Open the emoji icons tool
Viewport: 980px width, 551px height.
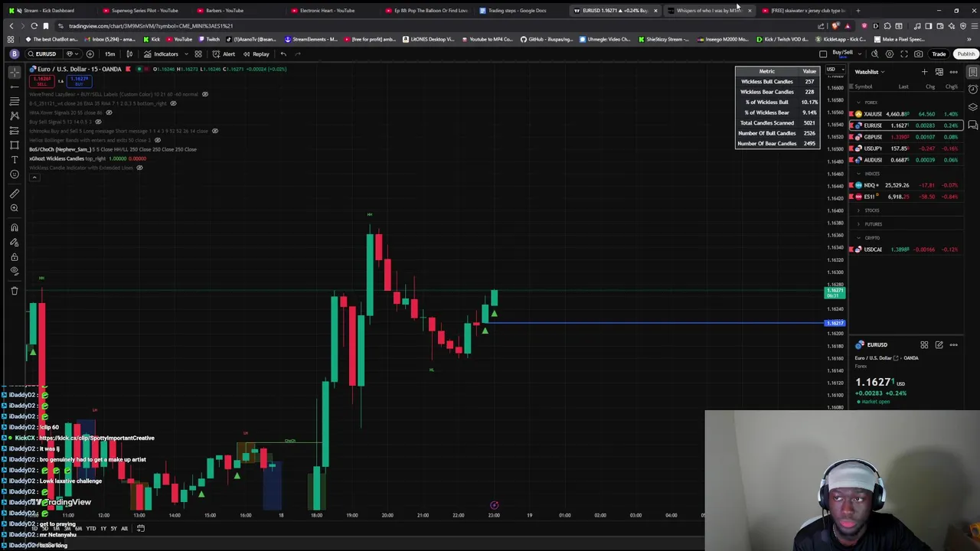pyautogui.click(x=14, y=174)
